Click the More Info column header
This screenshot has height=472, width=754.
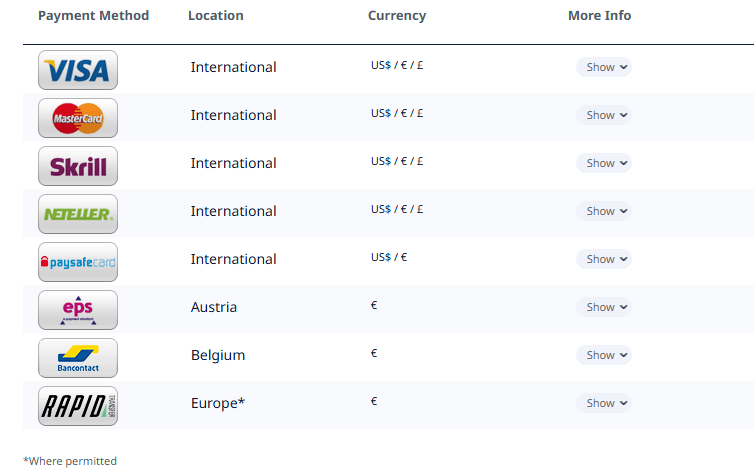point(599,16)
